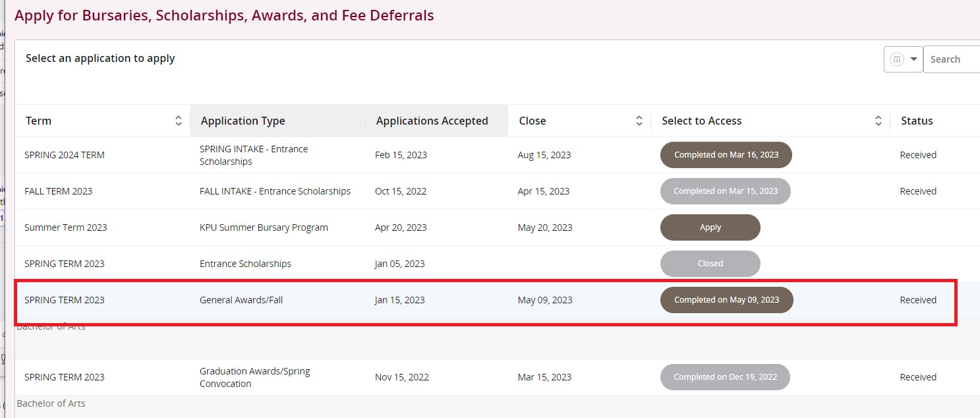Open the Completed on May 09, 2023 application
Screen dimensions: 980x418
point(726,300)
